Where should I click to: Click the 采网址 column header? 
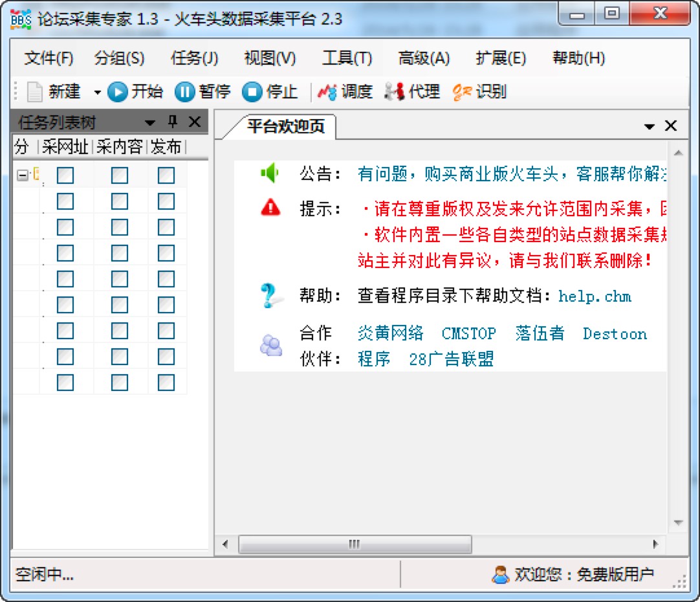coord(65,146)
